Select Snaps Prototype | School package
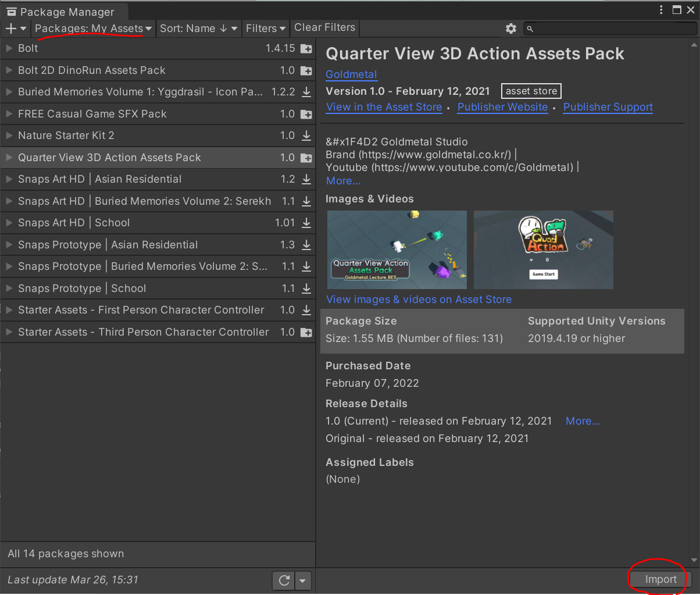Viewport: 700px width, 595px height. click(158, 288)
